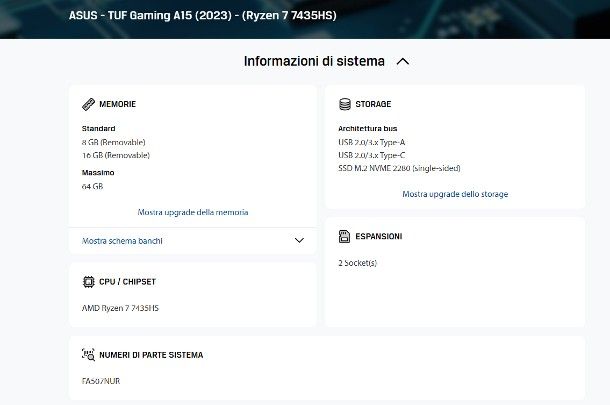
Task: Select USB 2.0/3.x Type-C entry
Action: (x=372, y=155)
